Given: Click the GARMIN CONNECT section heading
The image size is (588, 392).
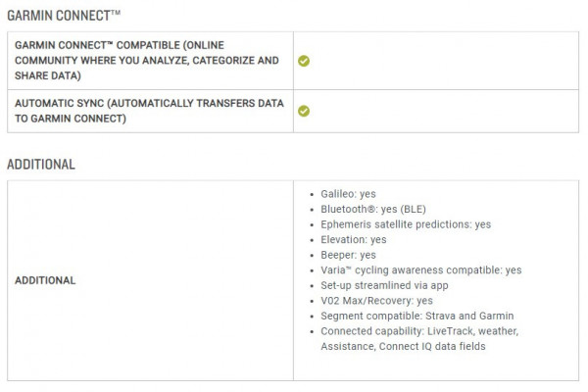Looking at the screenshot, I should tap(64, 16).
